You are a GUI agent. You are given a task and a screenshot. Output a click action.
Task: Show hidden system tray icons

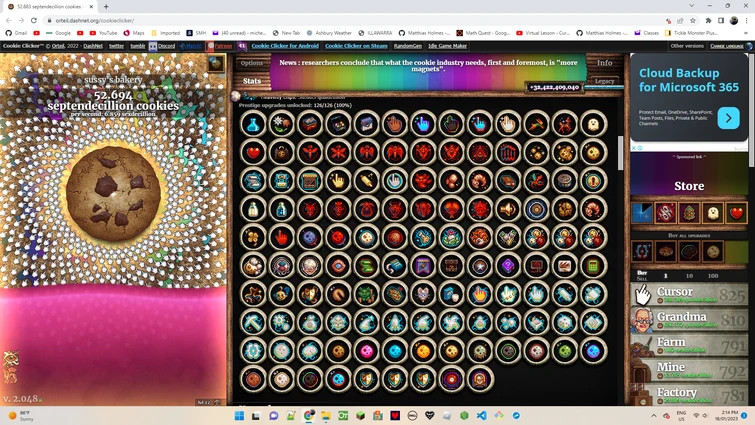pos(653,415)
